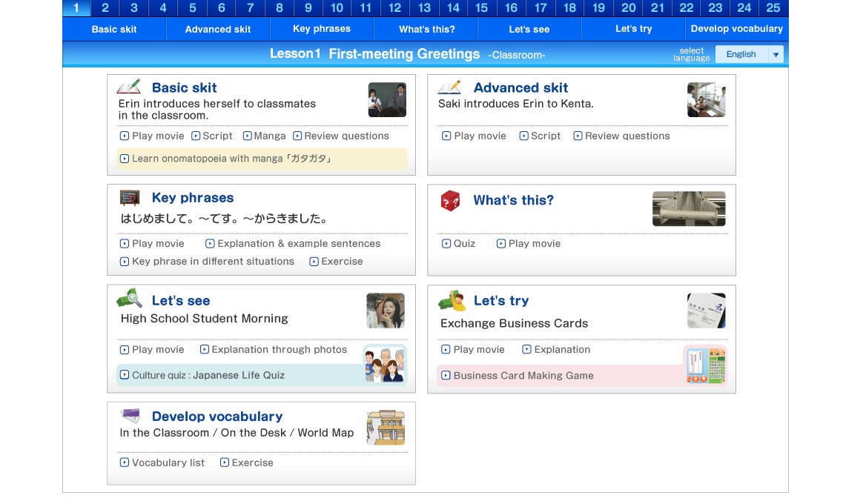This screenshot has height=504, width=843.
Task: Open Let's see student thumbnail
Action: (386, 311)
